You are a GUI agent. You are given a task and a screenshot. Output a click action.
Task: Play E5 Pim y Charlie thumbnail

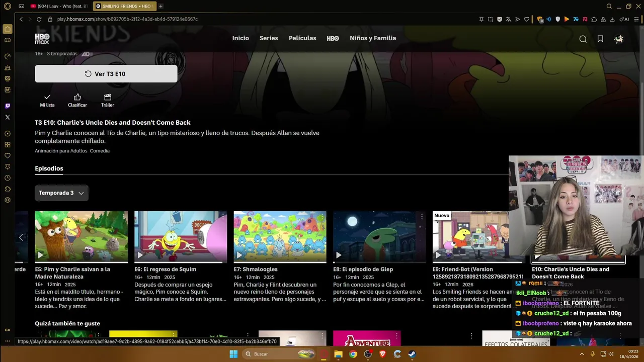click(x=81, y=237)
